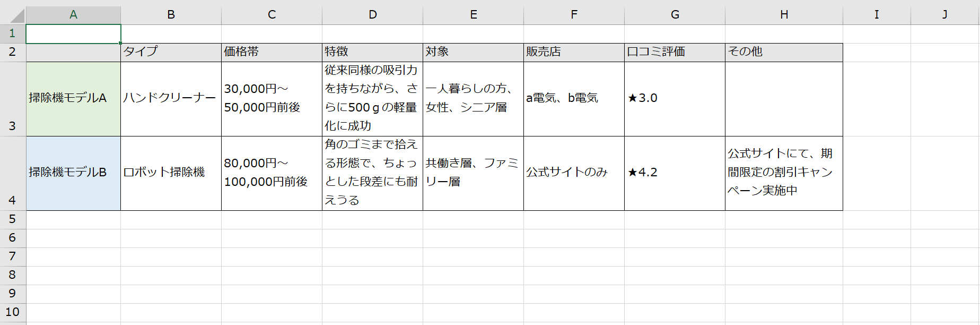Select the ★4.2 rating cell
980x325 pixels.
point(675,174)
